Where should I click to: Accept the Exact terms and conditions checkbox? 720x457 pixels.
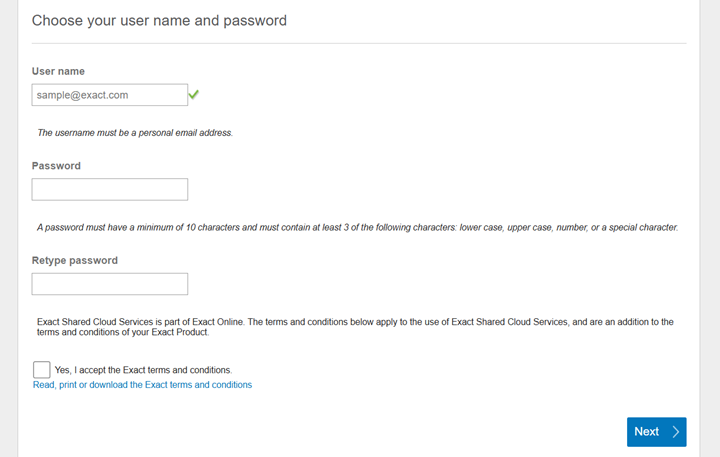41,370
